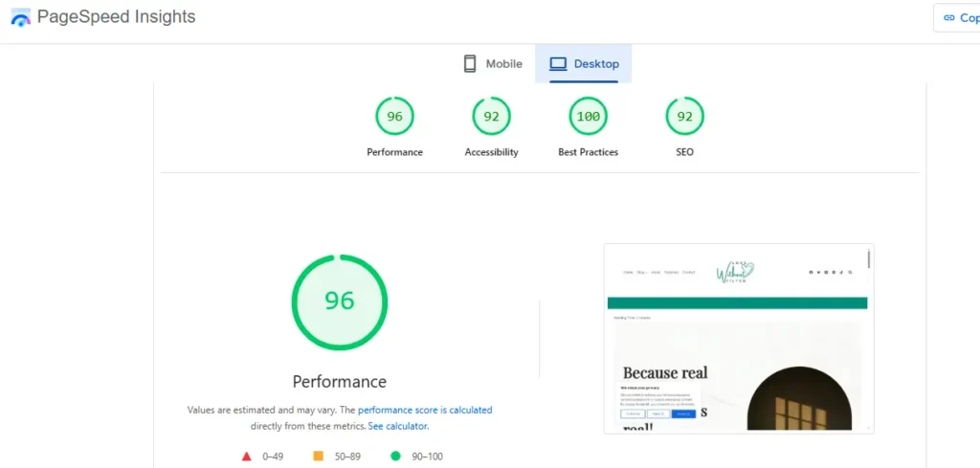Open the Best Practices 100 score gauge
980x468 pixels.
588,117
